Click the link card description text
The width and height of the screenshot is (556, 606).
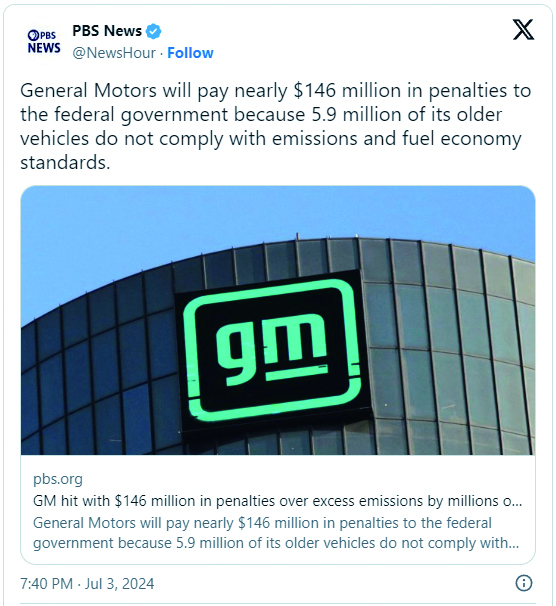(x=276, y=533)
